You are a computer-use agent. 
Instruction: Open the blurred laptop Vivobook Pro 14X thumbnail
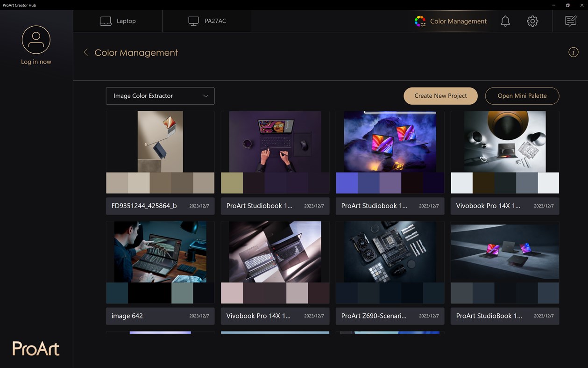[275, 252]
